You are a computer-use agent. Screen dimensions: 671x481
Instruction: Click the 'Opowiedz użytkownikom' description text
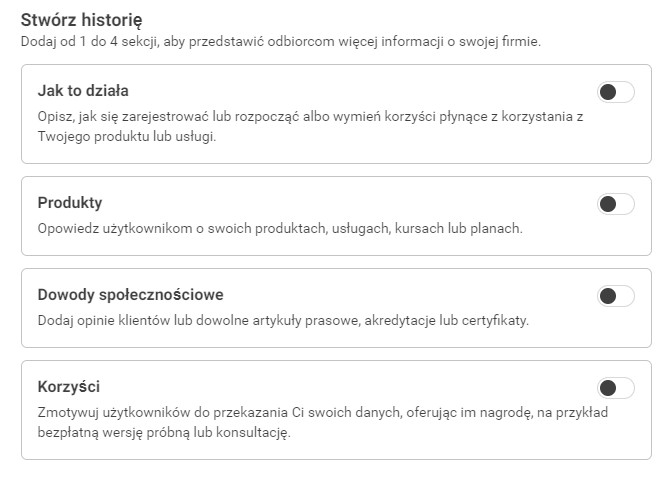tap(280, 229)
